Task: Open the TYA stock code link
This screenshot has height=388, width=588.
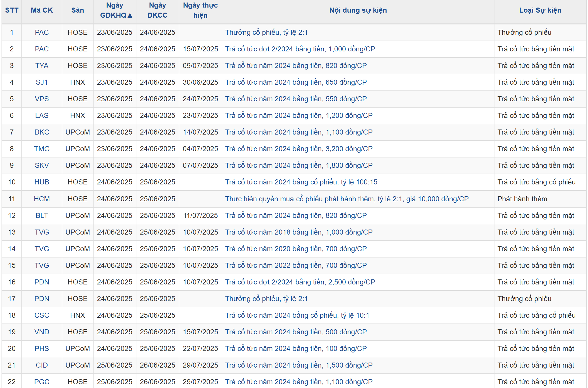Action: pyautogui.click(x=42, y=66)
